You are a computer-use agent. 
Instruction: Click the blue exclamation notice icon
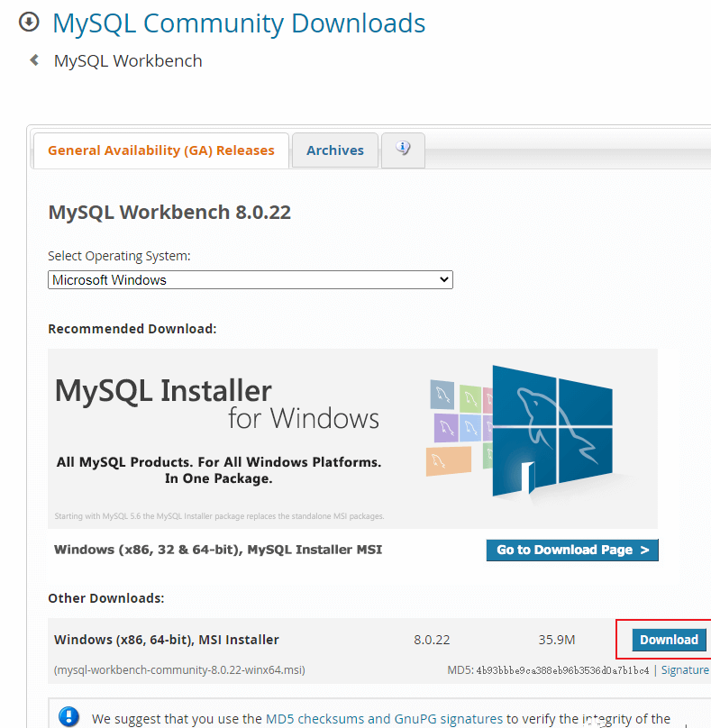coord(68,716)
